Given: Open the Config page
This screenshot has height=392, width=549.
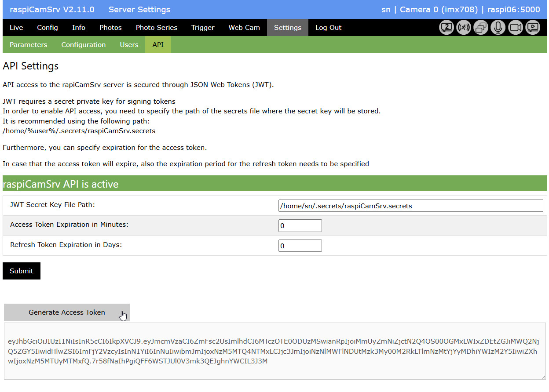Looking at the screenshot, I should [47, 27].
